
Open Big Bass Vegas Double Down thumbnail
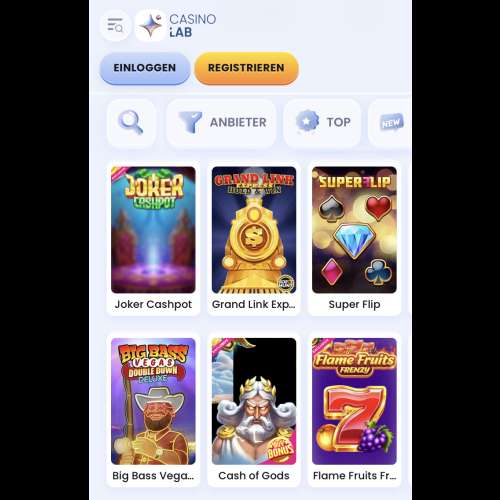tap(153, 401)
